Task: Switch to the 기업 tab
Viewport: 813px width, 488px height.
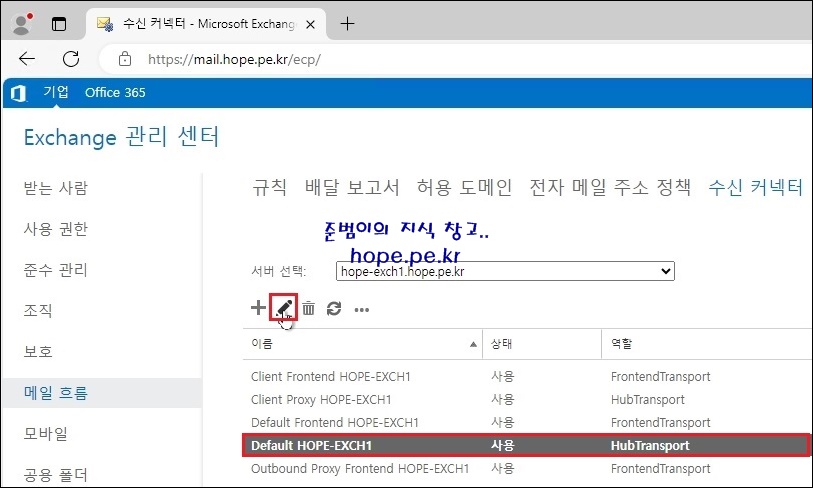Action: pos(56,92)
